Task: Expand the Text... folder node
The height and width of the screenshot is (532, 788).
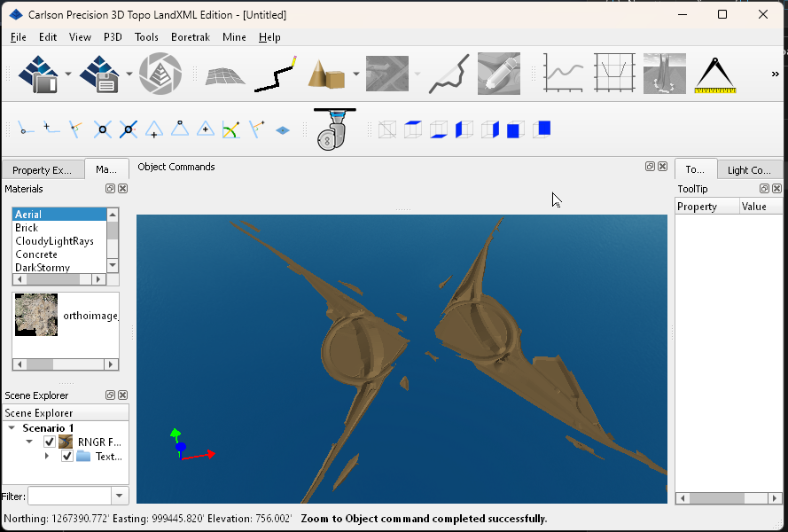Action: pos(47,456)
